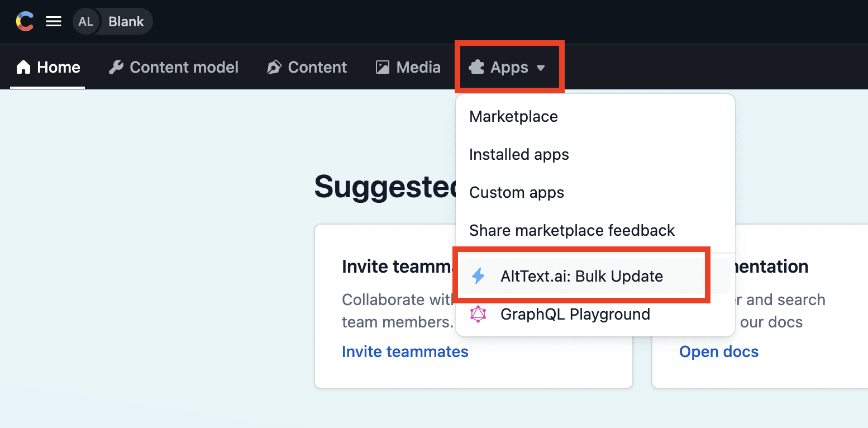Click the Apps label in the navigation bar
The image size is (868, 428).
tap(509, 68)
